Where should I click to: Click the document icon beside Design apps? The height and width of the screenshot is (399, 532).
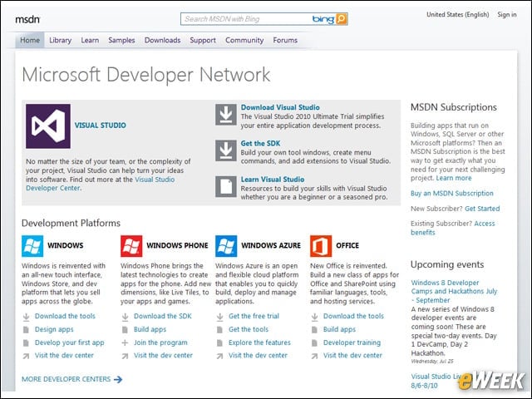26,329
